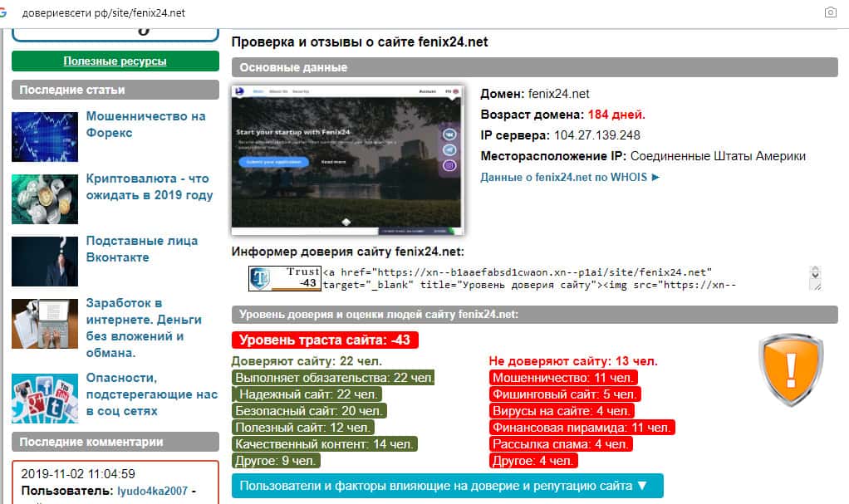Click Доверяют сайту: 22 чел. text
The width and height of the screenshot is (849, 504).
point(307,361)
